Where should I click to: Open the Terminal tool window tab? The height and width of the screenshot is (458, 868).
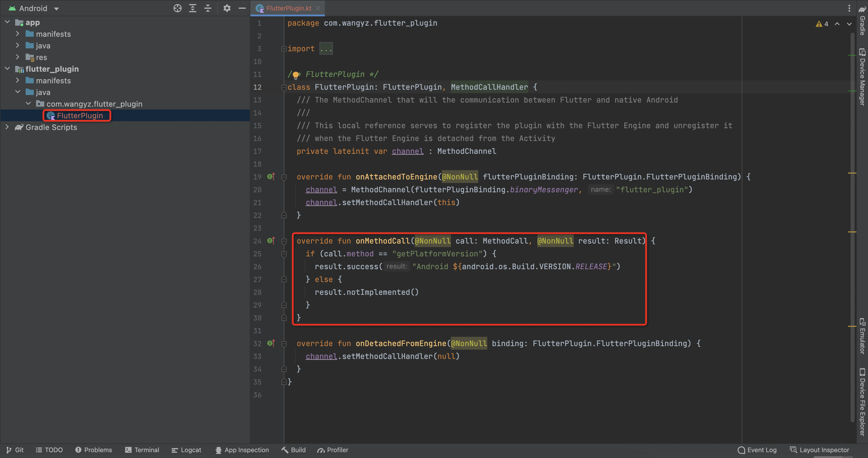click(x=142, y=450)
